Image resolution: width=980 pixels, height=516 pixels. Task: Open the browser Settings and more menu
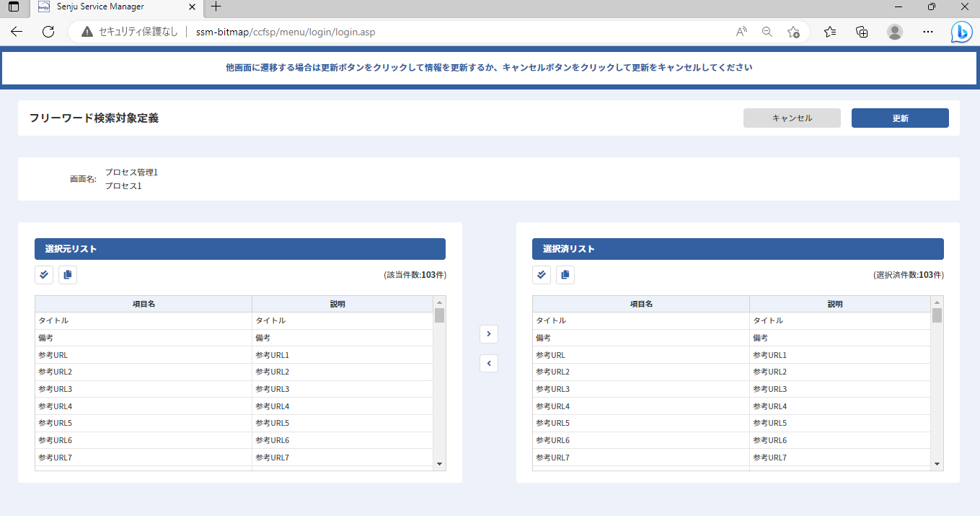click(928, 32)
